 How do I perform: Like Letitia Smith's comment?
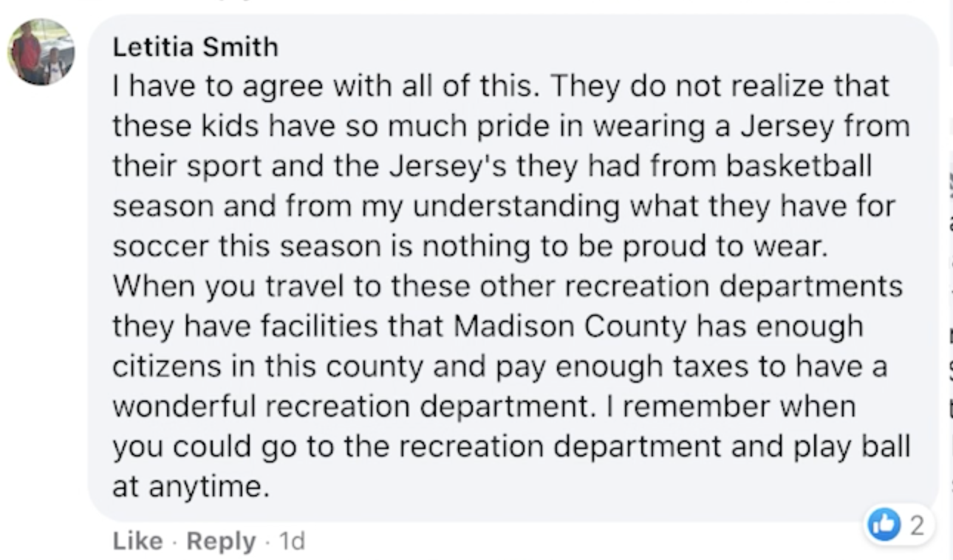(x=137, y=542)
